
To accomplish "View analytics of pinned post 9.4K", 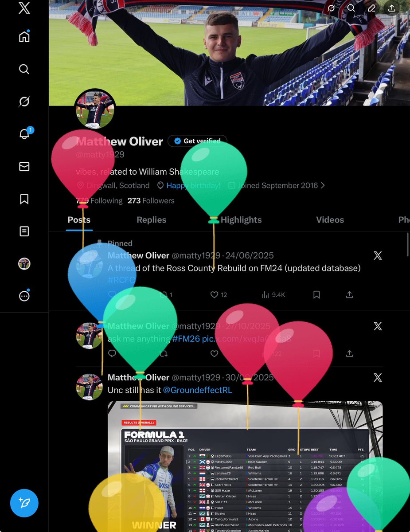I will [273, 294].
